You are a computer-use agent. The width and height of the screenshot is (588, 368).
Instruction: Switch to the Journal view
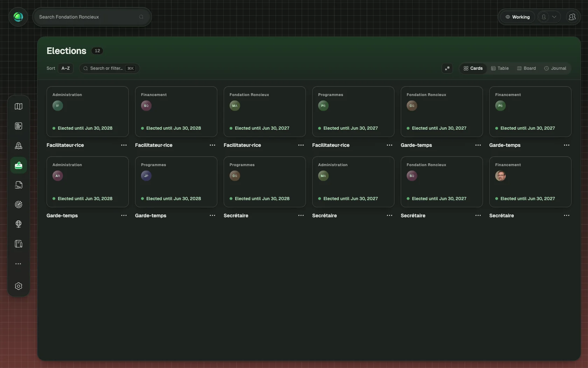[555, 68]
